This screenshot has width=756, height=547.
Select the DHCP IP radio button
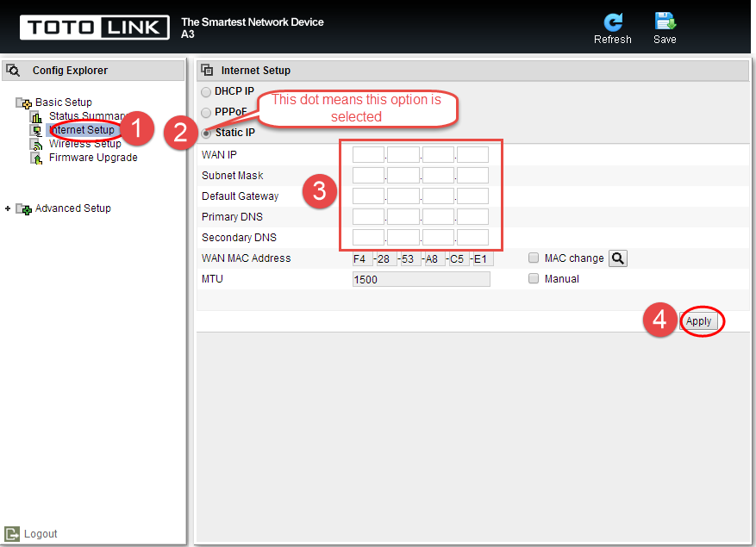tap(206, 91)
